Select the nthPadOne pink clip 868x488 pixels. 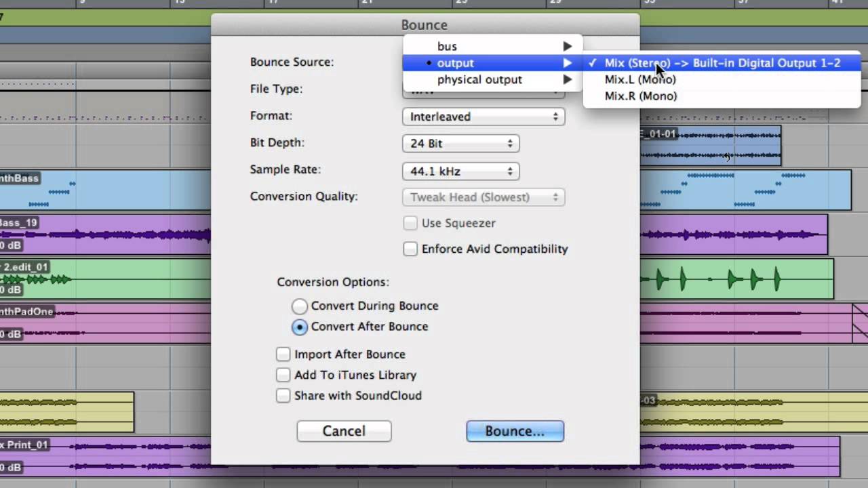[x=105, y=323]
